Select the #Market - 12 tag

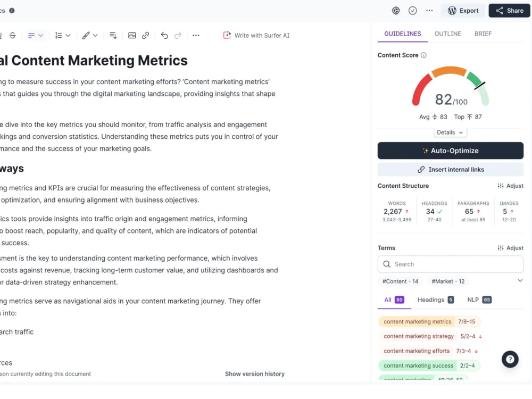[448, 281]
